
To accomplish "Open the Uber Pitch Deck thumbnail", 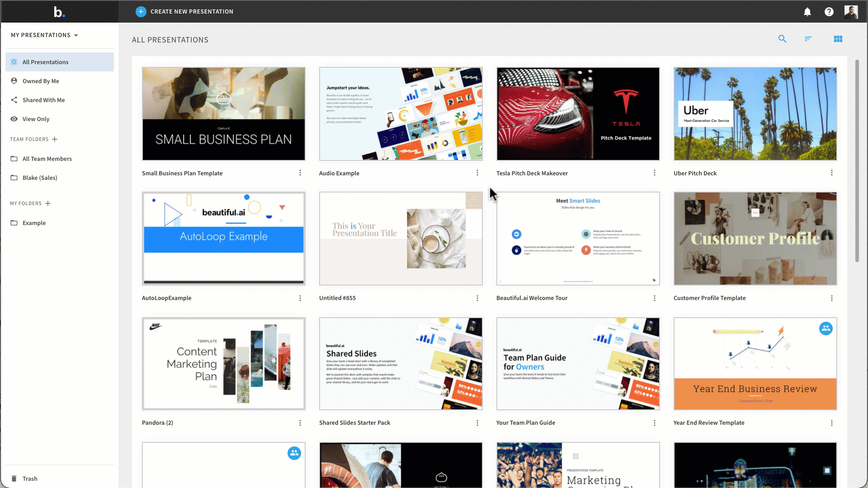I will click(x=755, y=114).
